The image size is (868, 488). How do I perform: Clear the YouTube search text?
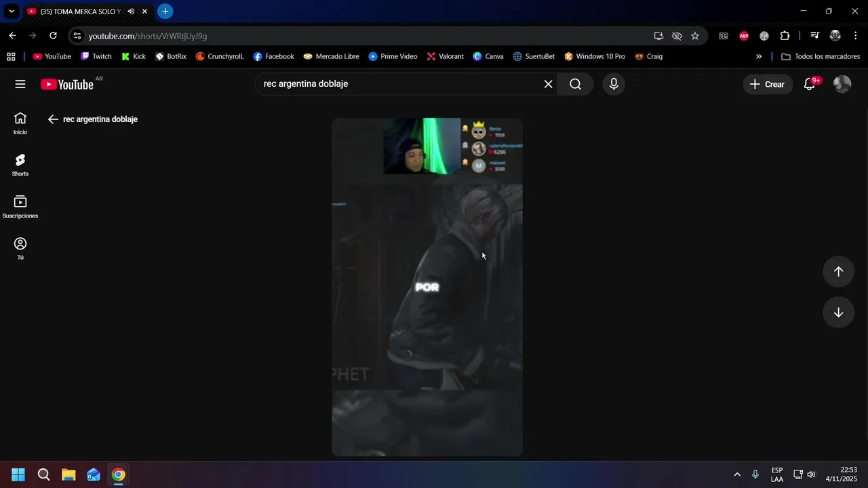point(548,84)
